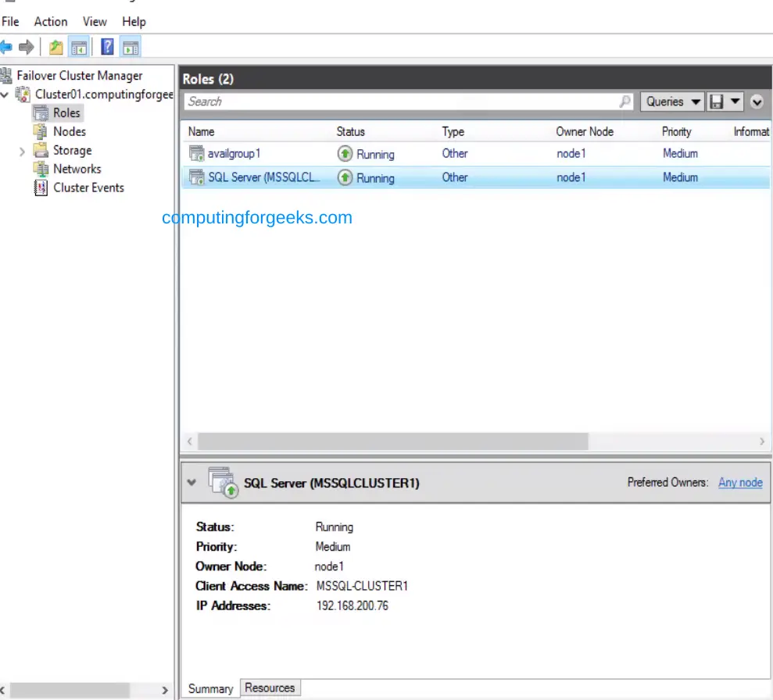Open the save query dropdown arrow

(x=735, y=102)
